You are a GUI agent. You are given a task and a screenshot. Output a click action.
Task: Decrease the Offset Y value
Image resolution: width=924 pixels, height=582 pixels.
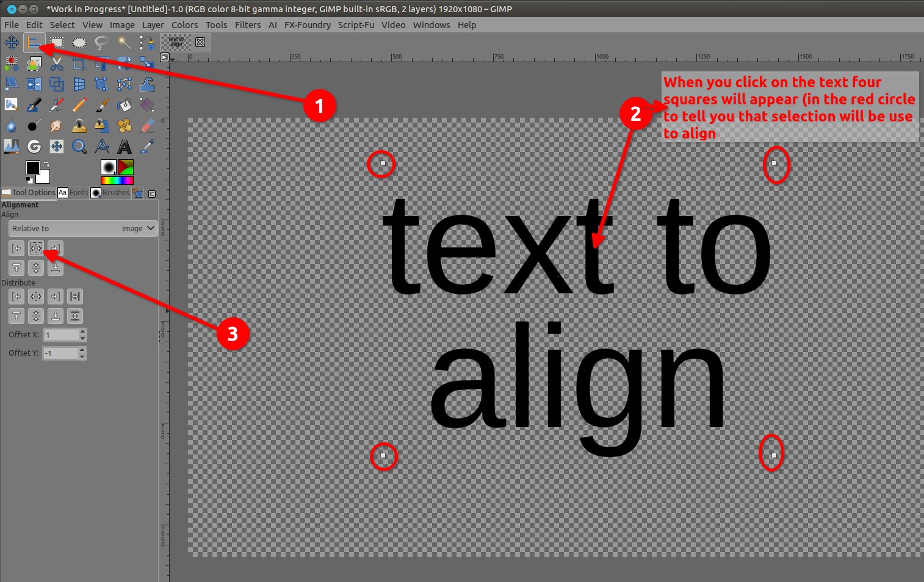coord(83,356)
